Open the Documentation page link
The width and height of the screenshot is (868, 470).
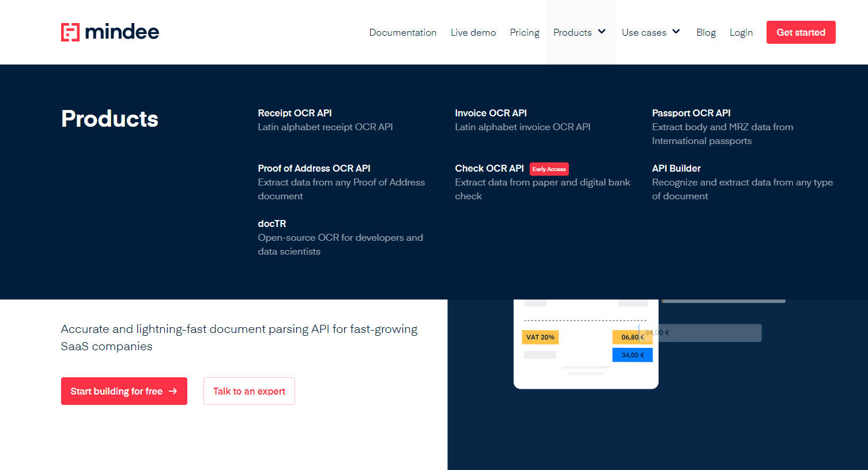coord(402,32)
